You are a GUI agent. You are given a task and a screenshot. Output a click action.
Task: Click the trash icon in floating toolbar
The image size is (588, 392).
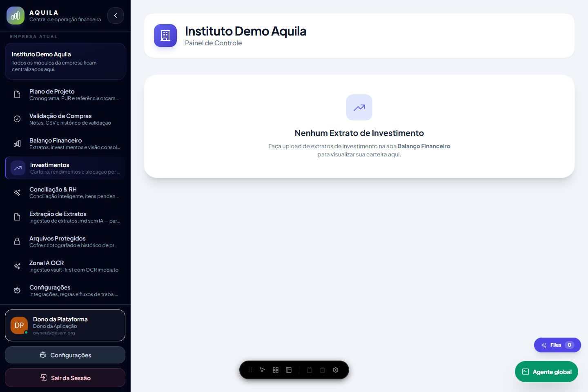[x=323, y=370]
